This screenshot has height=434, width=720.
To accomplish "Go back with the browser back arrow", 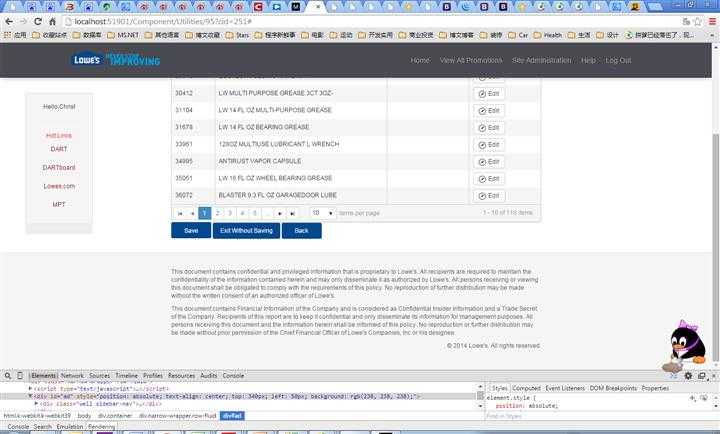I will click(x=9, y=22).
